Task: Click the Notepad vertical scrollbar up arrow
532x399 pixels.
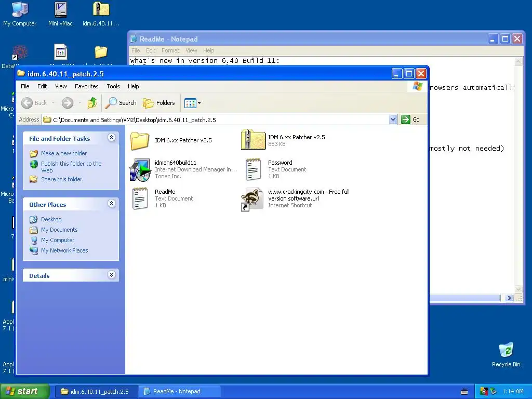Action: [518, 61]
